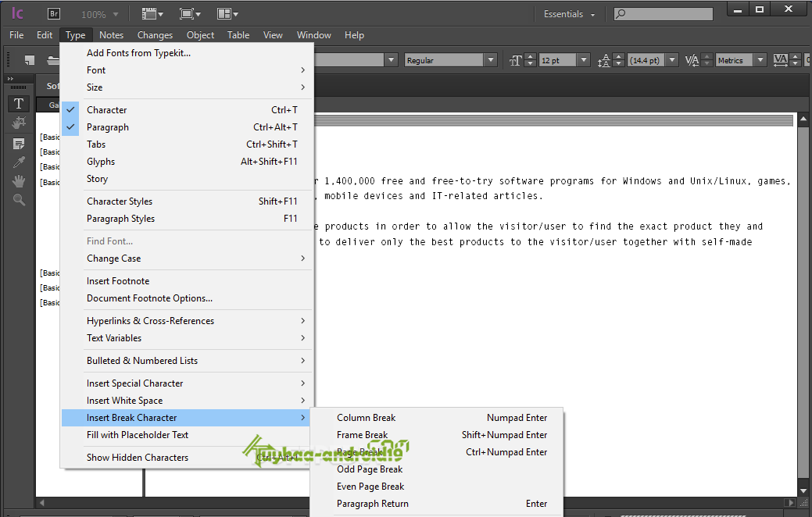Open the Glyphs panel
The height and width of the screenshot is (517, 812).
point(188,162)
